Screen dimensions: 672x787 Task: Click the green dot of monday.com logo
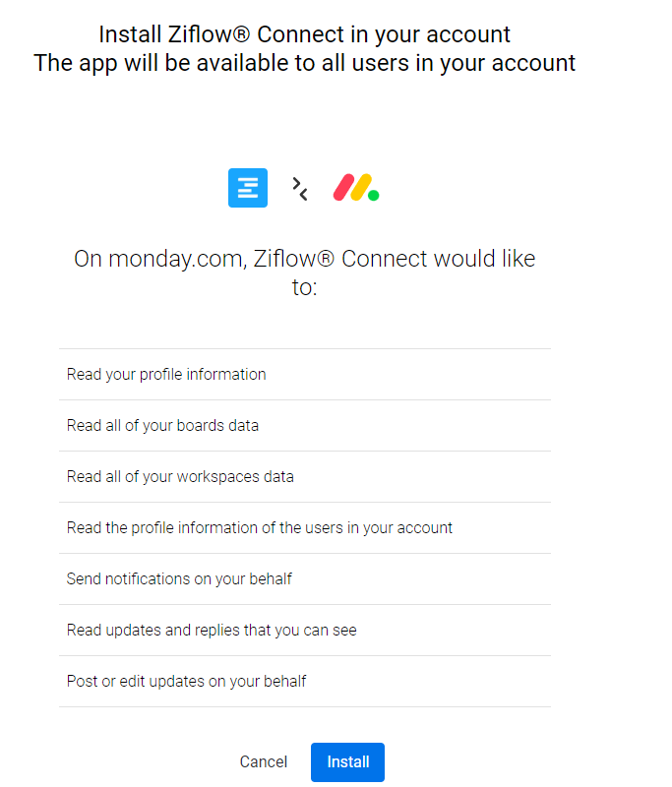click(374, 195)
